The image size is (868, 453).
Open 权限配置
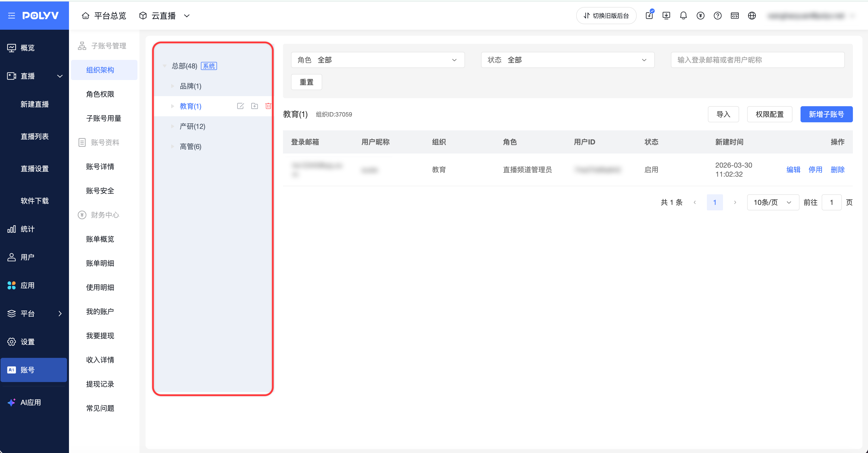770,115
